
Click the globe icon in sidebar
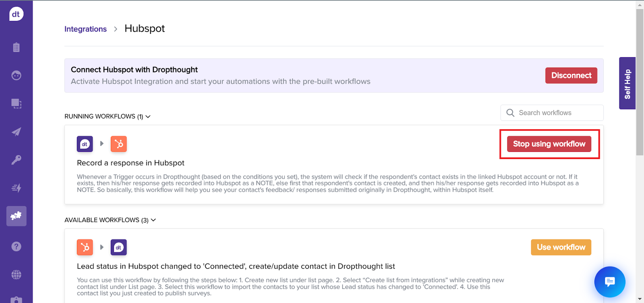pyautogui.click(x=16, y=275)
